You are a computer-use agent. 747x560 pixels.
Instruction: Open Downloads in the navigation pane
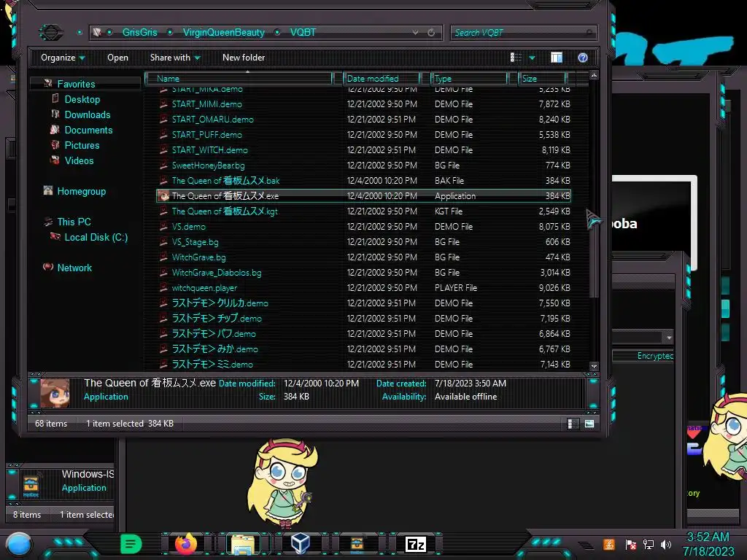pyautogui.click(x=88, y=114)
